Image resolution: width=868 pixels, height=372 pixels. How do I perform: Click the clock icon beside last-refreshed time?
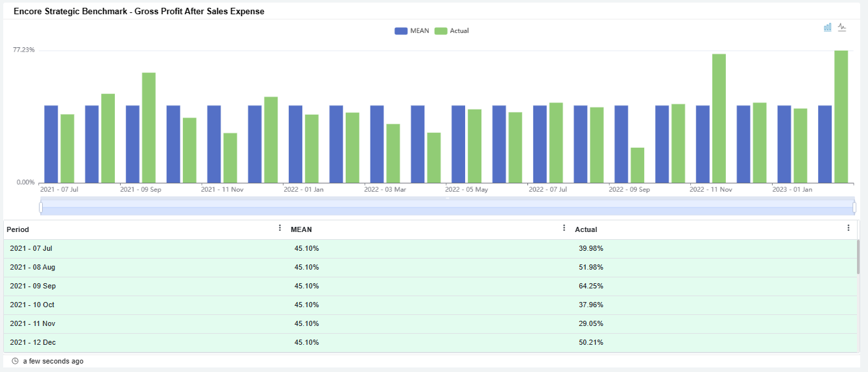point(15,361)
